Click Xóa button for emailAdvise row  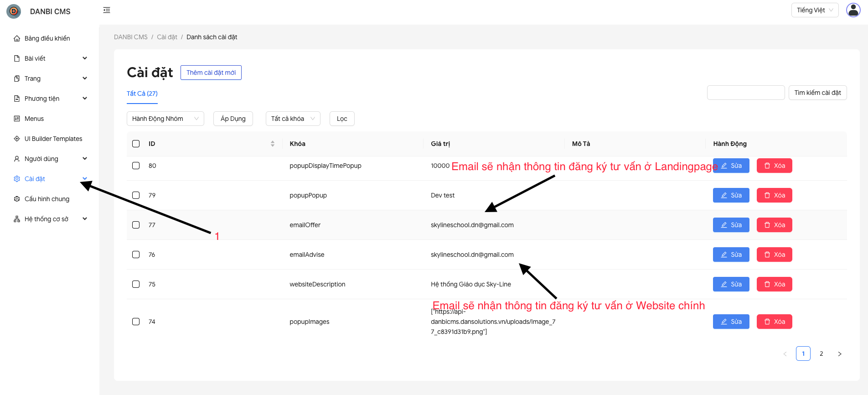point(774,255)
